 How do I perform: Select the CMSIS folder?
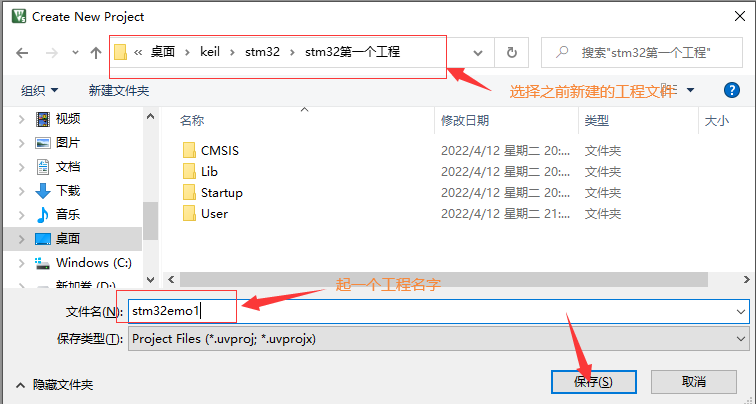220,150
